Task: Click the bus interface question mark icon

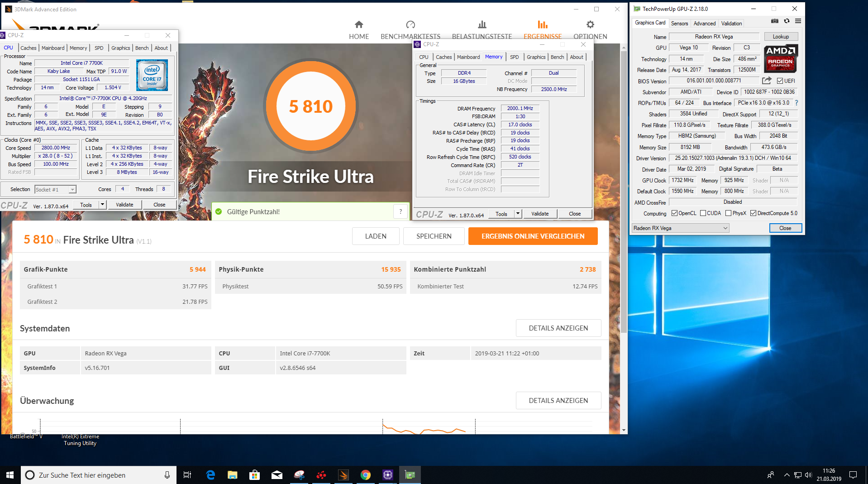Action: click(796, 103)
